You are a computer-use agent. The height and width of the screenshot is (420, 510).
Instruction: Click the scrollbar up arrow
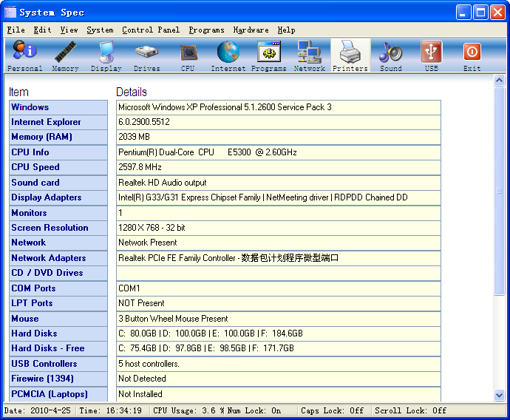pos(499,81)
